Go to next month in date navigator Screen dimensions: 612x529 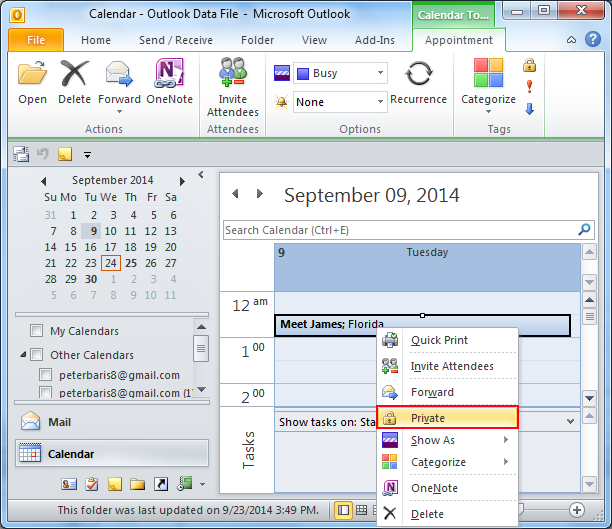pos(182,181)
